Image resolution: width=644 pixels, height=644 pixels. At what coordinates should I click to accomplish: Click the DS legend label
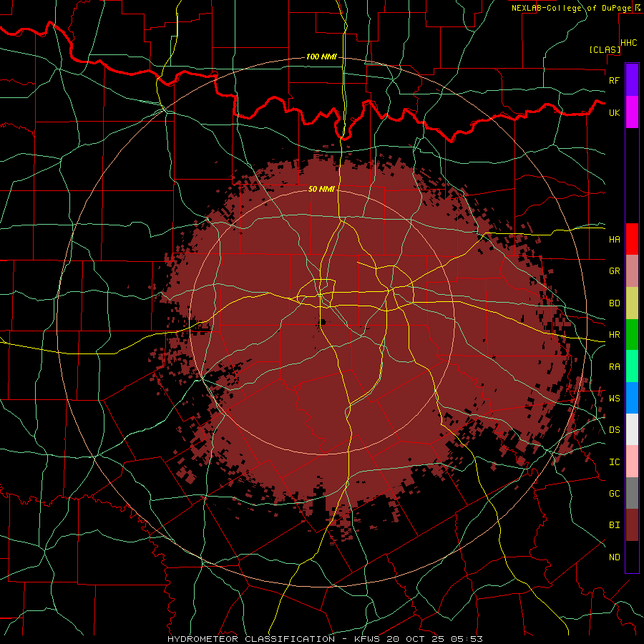point(614,430)
